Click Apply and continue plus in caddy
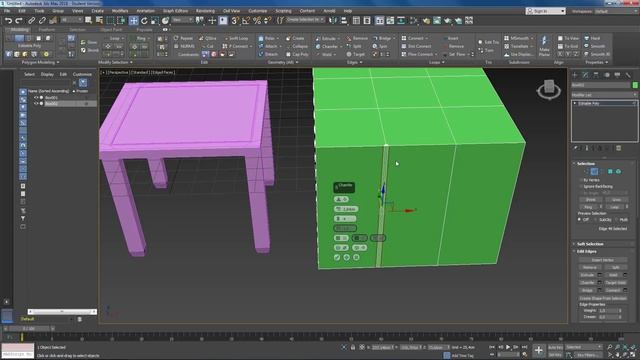This screenshot has height=360, width=640. click(347, 258)
